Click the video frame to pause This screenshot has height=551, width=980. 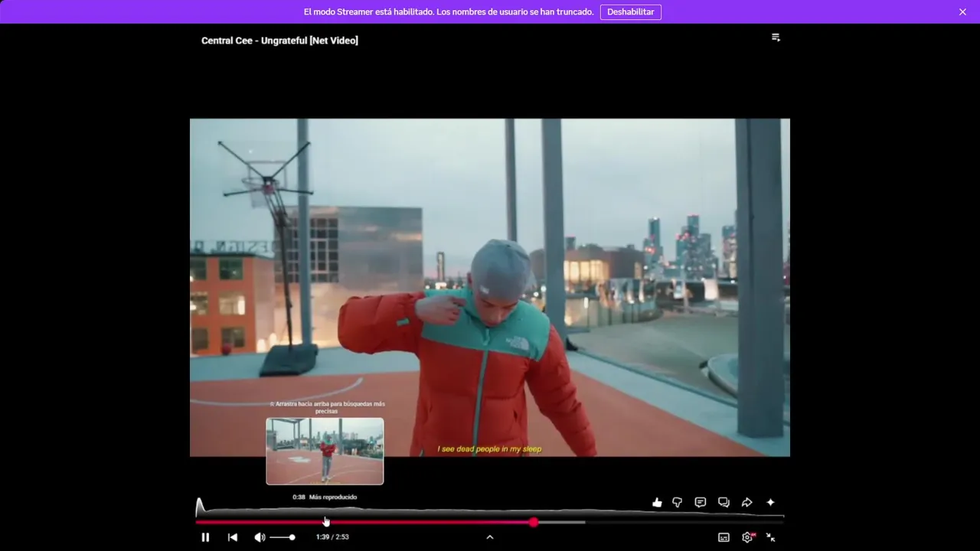(x=490, y=287)
